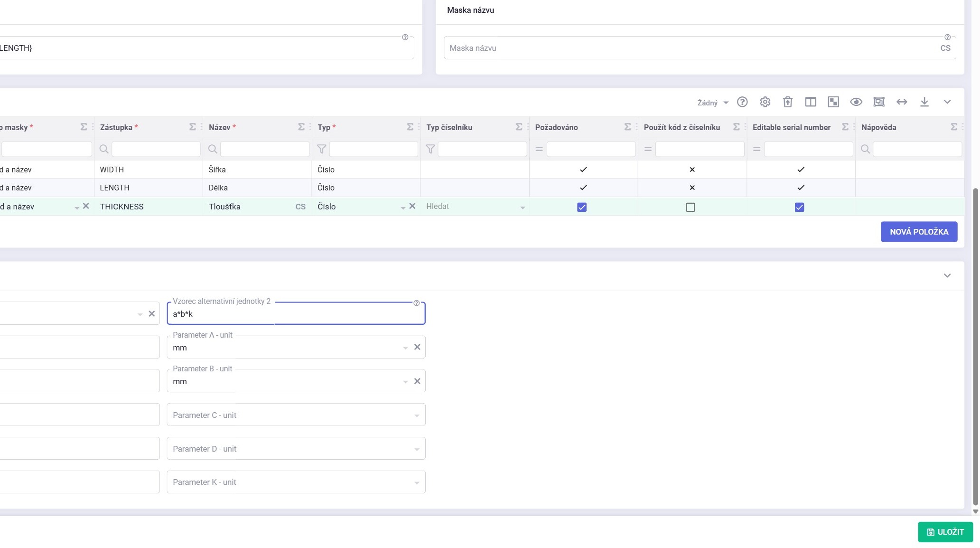Check Použít kód z číselníku for THICKNESS
Viewport: 980px width, 548px height.
[691, 207]
